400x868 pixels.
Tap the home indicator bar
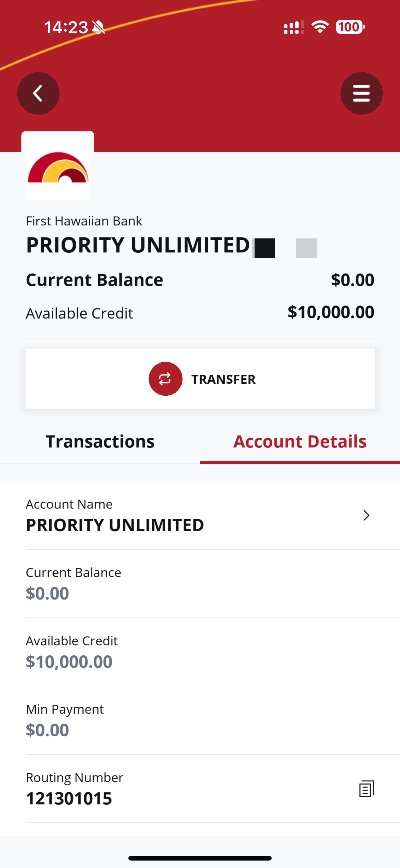pyautogui.click(x=200, y=858)
